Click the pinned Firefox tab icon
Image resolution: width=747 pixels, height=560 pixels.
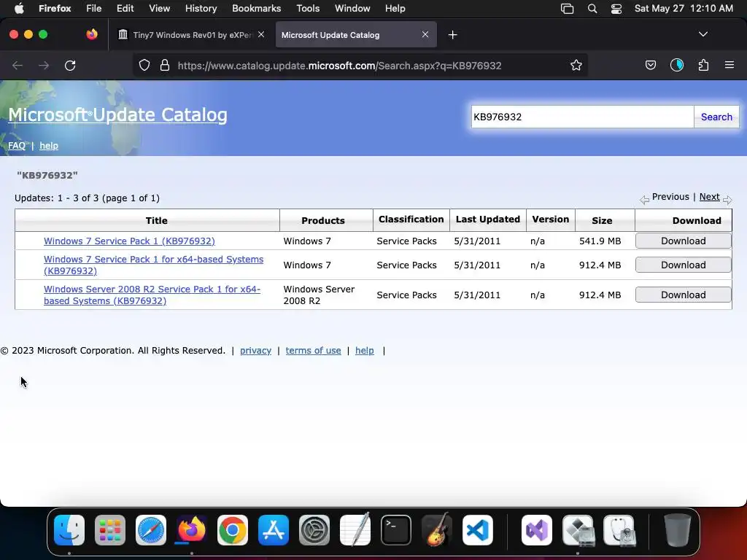tap(92, 34)
